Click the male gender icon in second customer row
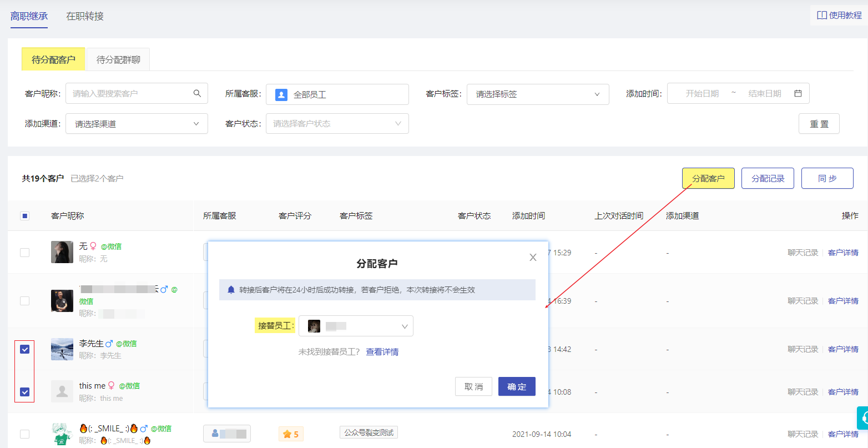The width and height of the screenshot is (868, 448). click(x=164, y=289)
